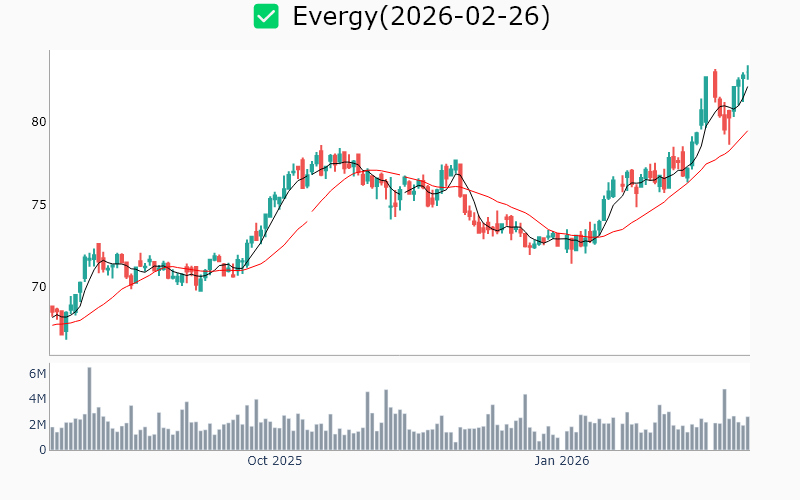Select the 70 price axis label
This screenshot has width=800, height=500.
[x=38, y=287]
